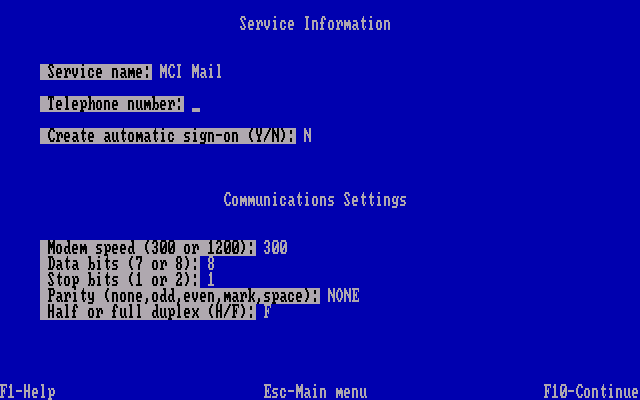Select the Stop bits value 1
The height and width of the screenshot is (400, 640).
point(211,280)
